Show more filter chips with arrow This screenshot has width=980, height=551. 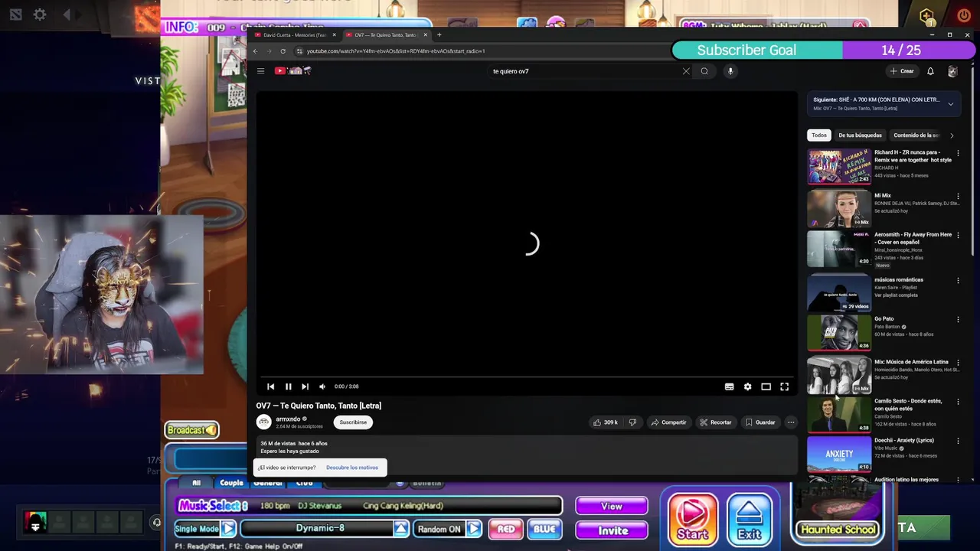tap(952, 135)
